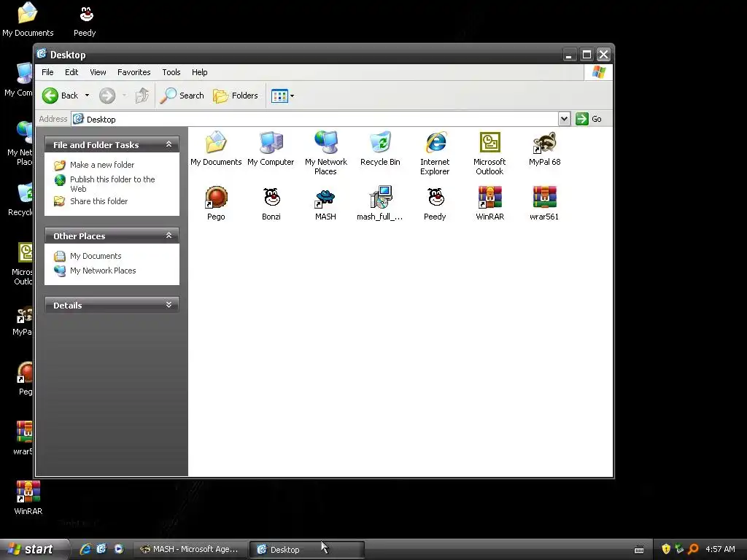This screenshot has width=747, height=560.
Task: Open the Help menu
Action: [x=200, y=72]
